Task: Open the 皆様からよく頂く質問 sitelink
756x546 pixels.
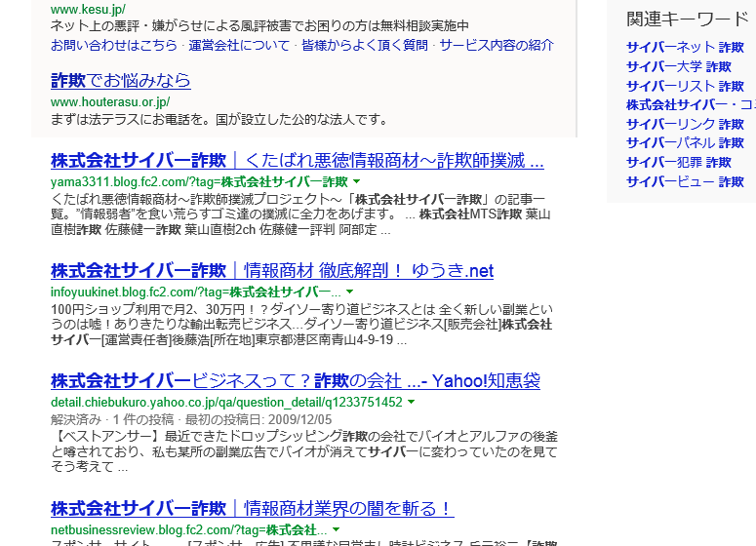Action: [x=365, y=45]
